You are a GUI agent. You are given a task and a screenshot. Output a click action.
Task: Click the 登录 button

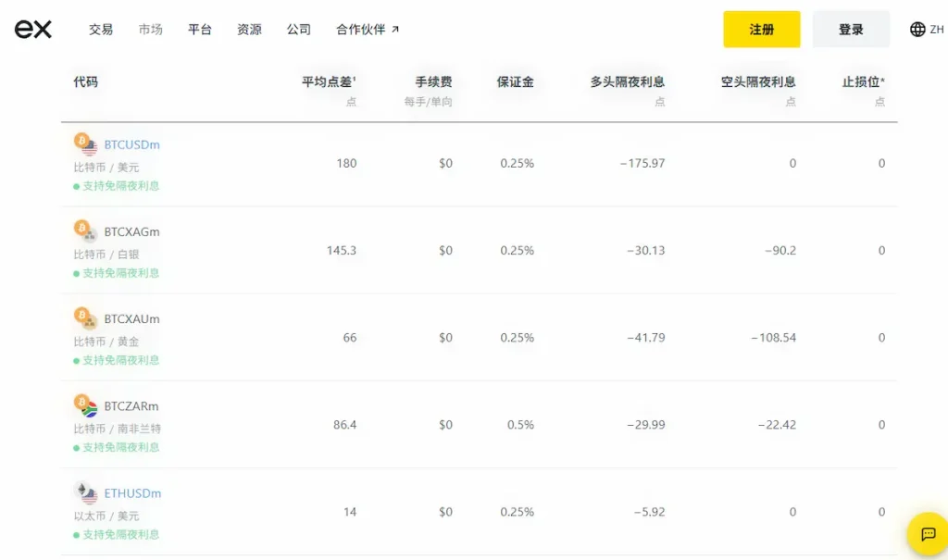point(851,30)
